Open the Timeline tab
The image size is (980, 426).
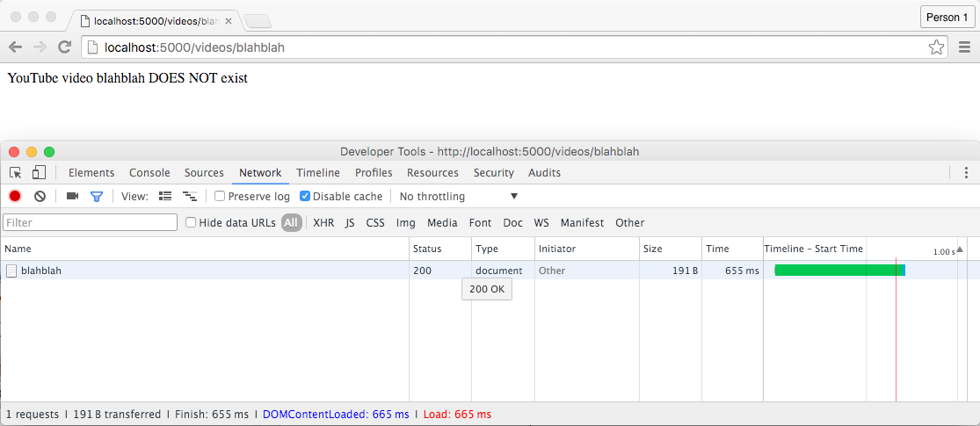tap(318, 173)
